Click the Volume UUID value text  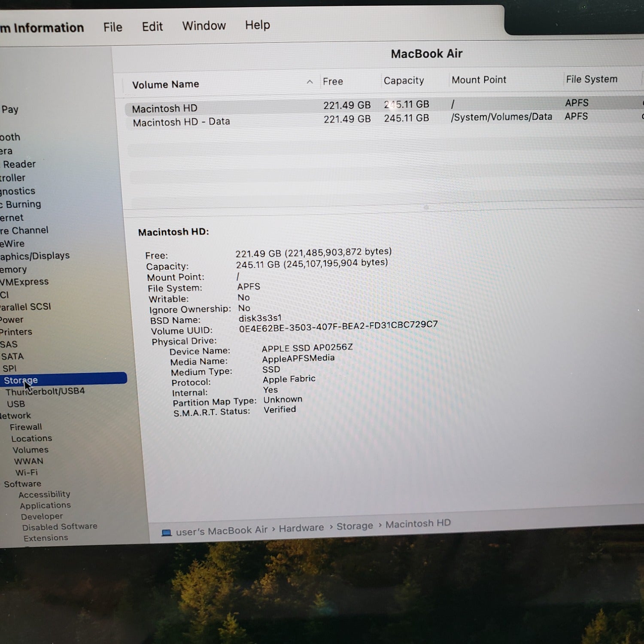[338, 326]
